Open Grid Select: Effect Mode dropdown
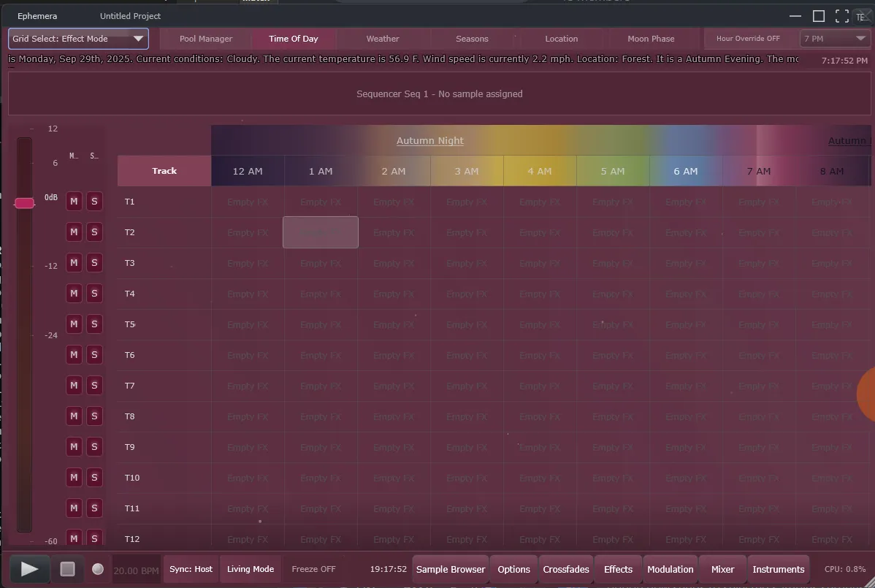875x588 pixels. pos(78,39)
